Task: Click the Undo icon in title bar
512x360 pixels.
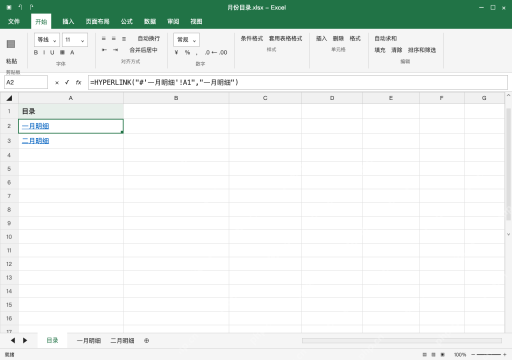Action: (21, 7)
